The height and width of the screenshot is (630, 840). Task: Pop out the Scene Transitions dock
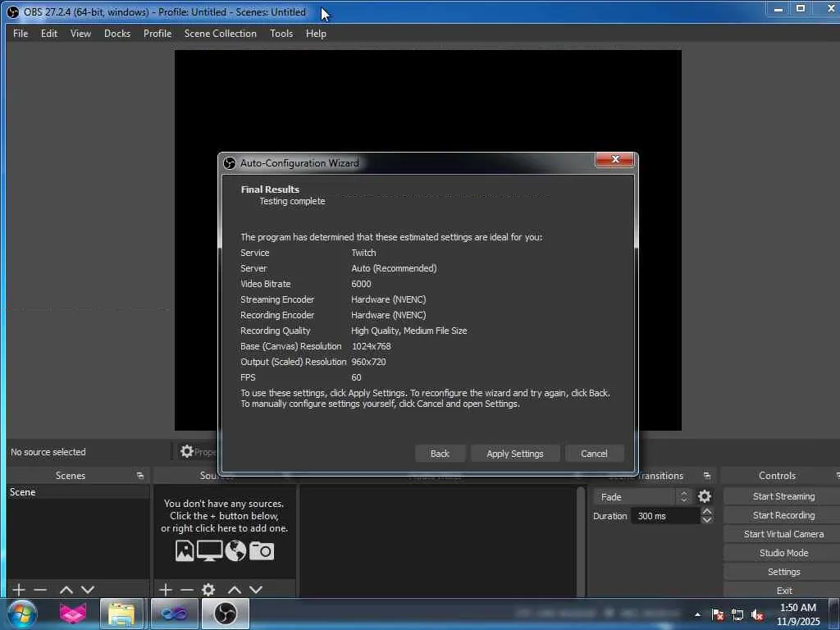pyautogui.click(x=707, y=475)
